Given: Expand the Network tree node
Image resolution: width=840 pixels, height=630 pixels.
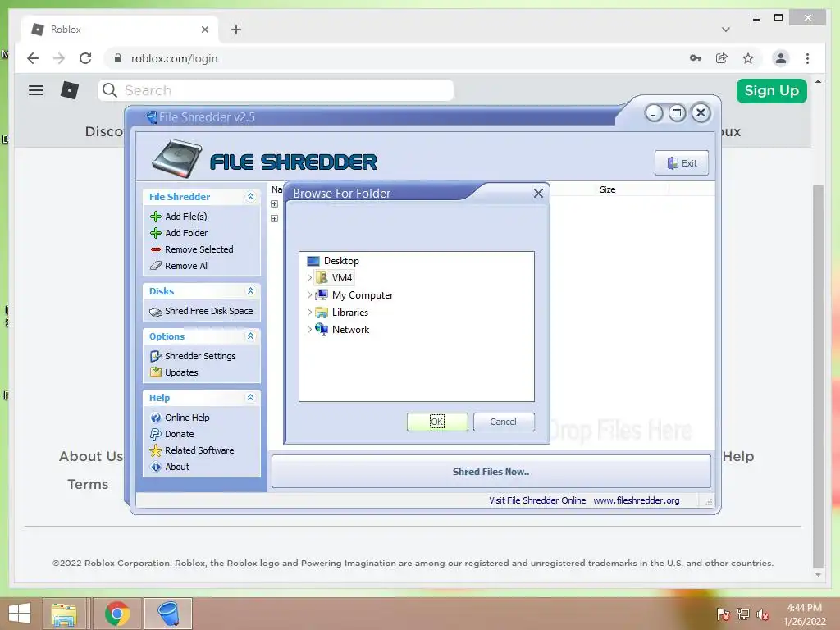Looking at the screenshot, I should 309,330.
